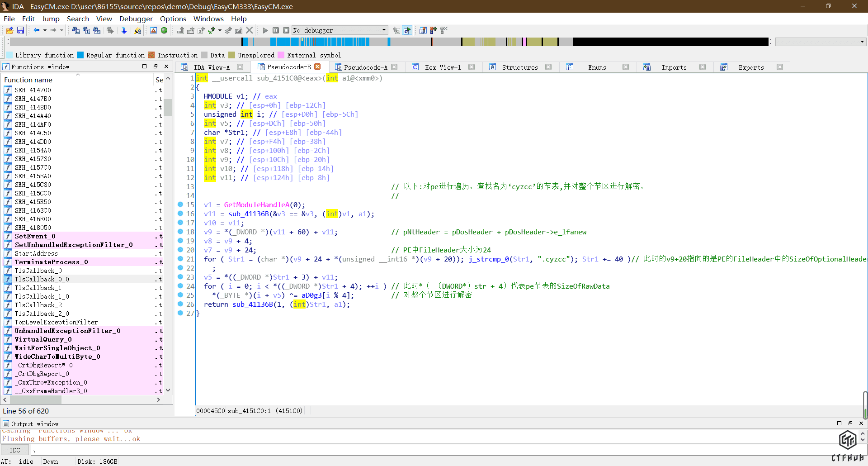
Task: Open the Debugger menu
Action: tap(136, 19)
